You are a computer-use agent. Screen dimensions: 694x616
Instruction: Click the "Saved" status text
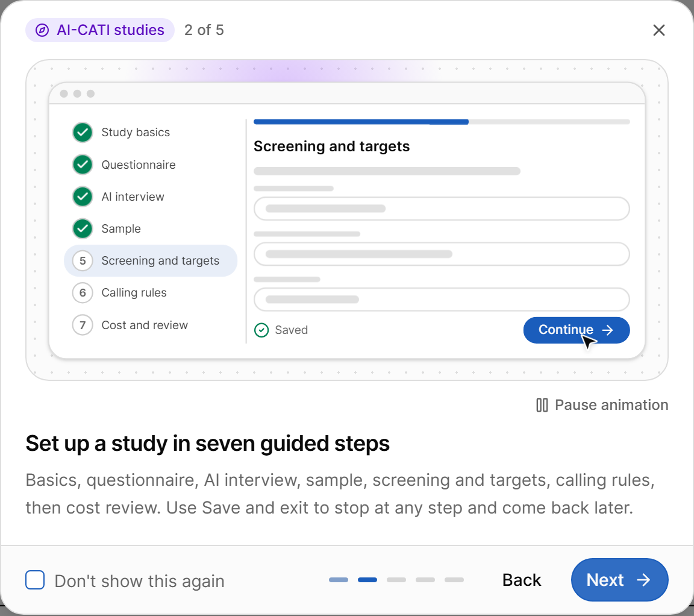291,330
